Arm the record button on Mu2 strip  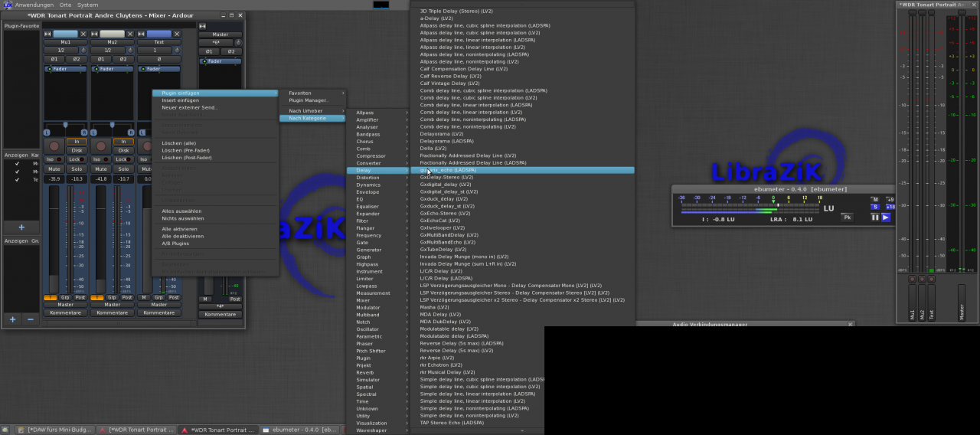coord(100,146)
